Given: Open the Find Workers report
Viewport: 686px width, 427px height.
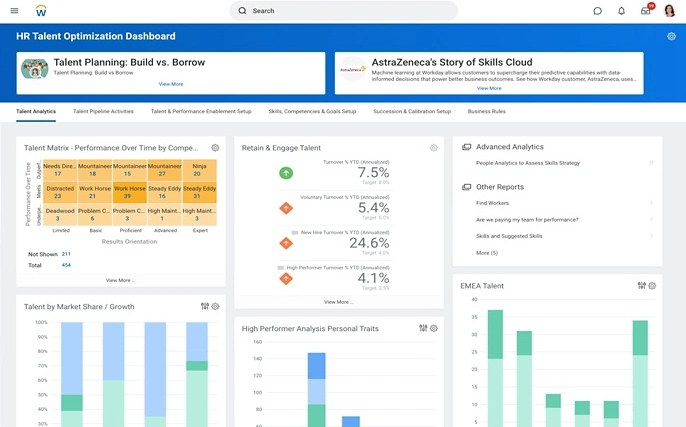Looking at the screenshot, I should click(x=492, y=203).
